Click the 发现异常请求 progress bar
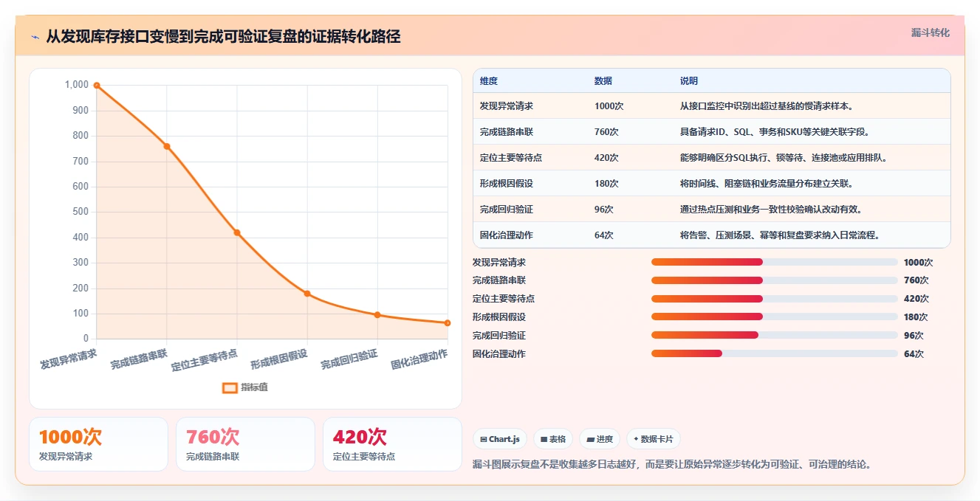980x501 pixels. click(x=775, y=262)
